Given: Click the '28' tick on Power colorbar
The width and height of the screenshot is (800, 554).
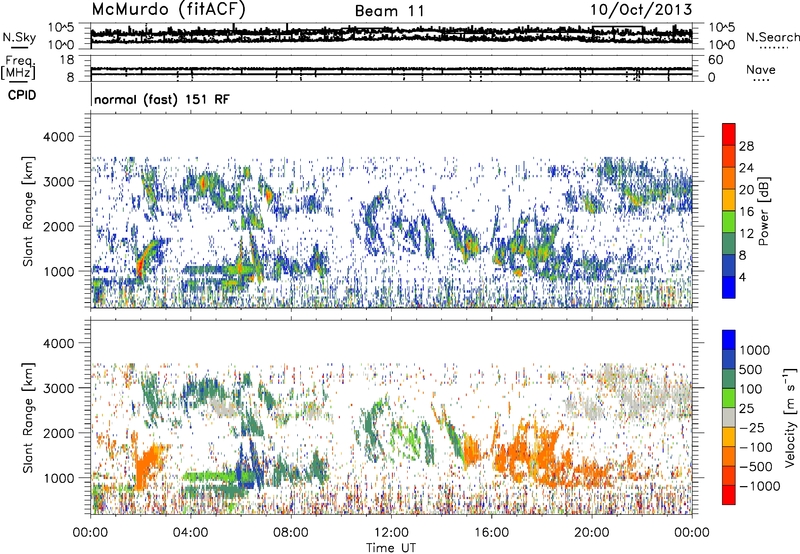Looking at the screenshot, I should pos(746,146).
